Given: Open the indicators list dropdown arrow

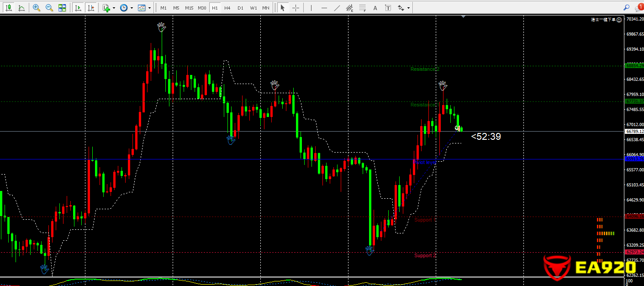Looking at the screenshot, I should pos(114,8).
